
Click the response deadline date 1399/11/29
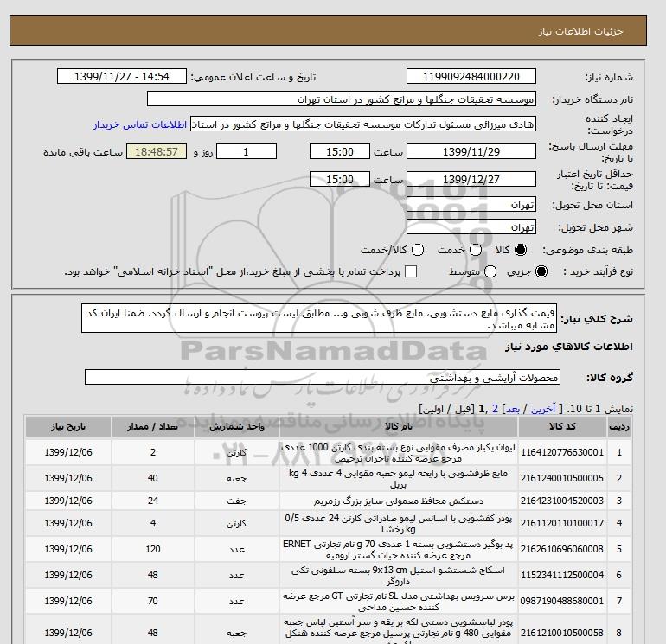pyautogui.click(x=471, y=151)
